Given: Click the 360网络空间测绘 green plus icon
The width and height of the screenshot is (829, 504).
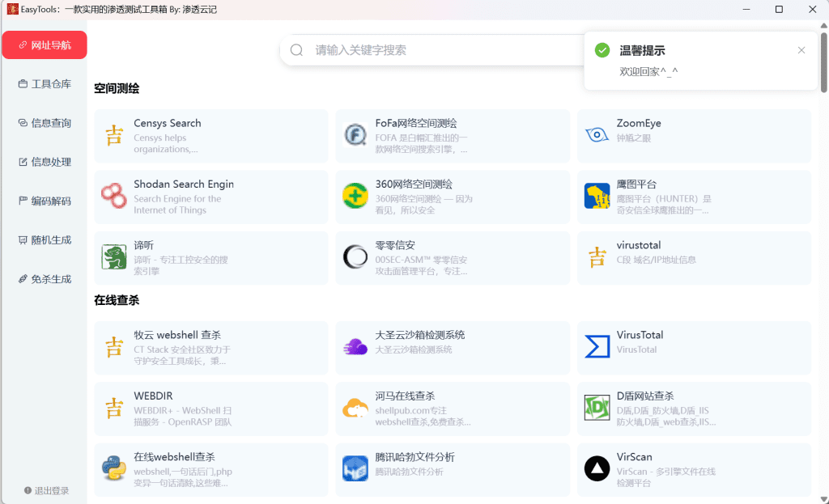Looking at the screenshot, I should 355,196.
